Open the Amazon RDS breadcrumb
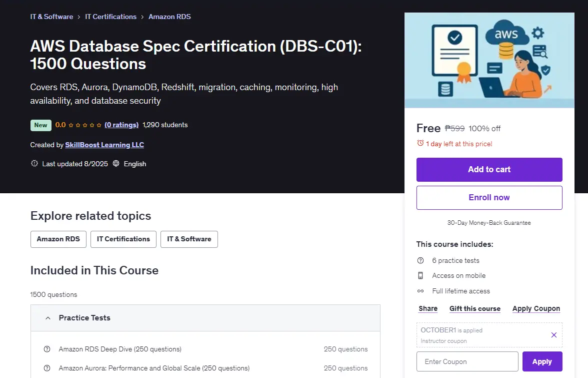588x378 pixels. tap(169, 17)
